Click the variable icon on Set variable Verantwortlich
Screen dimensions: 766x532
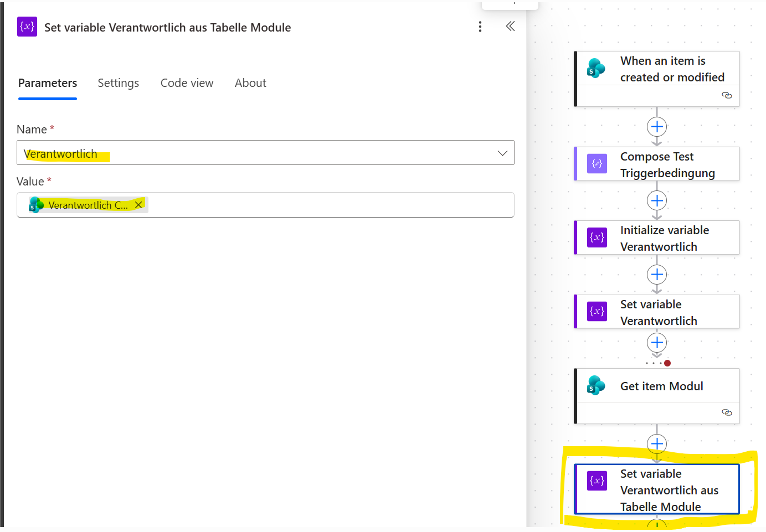click(597, 311)
